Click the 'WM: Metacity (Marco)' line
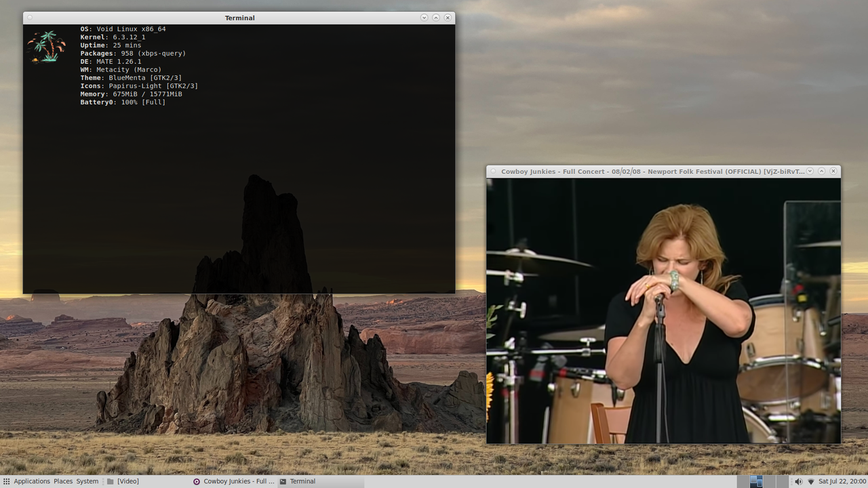 [121, 70]
